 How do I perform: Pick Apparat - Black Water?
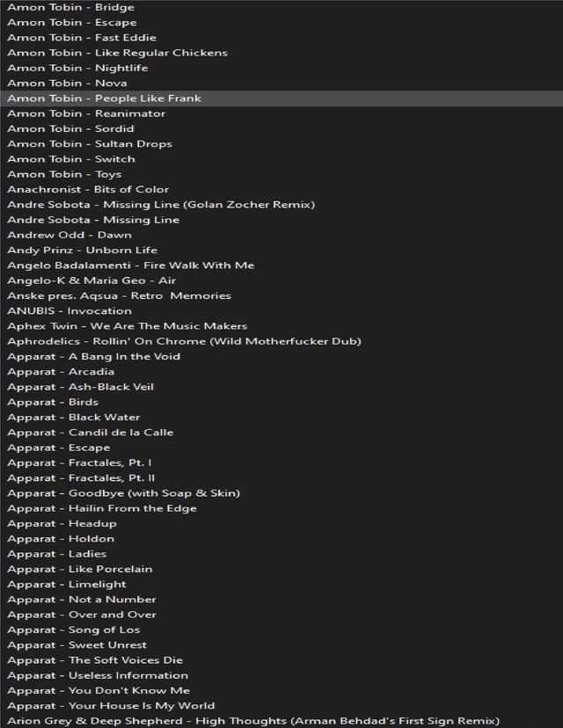click(x=74, y=418)
